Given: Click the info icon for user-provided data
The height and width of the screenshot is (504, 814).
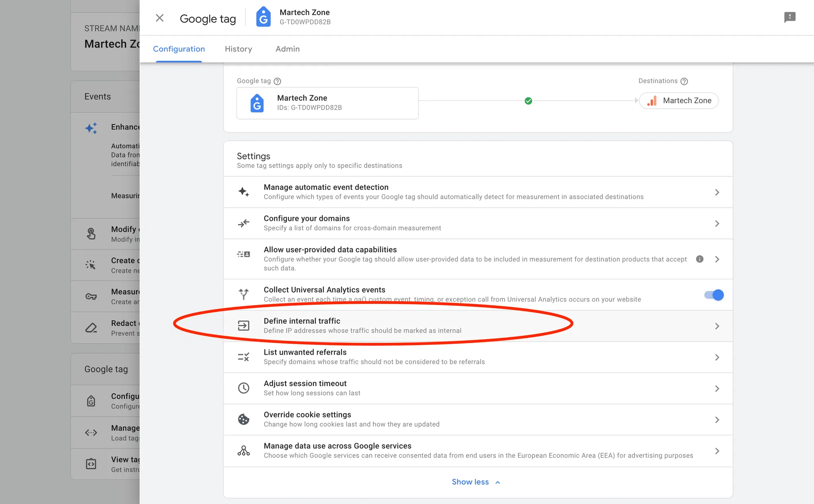Looking at the screenshot, I should pos(700,259).
